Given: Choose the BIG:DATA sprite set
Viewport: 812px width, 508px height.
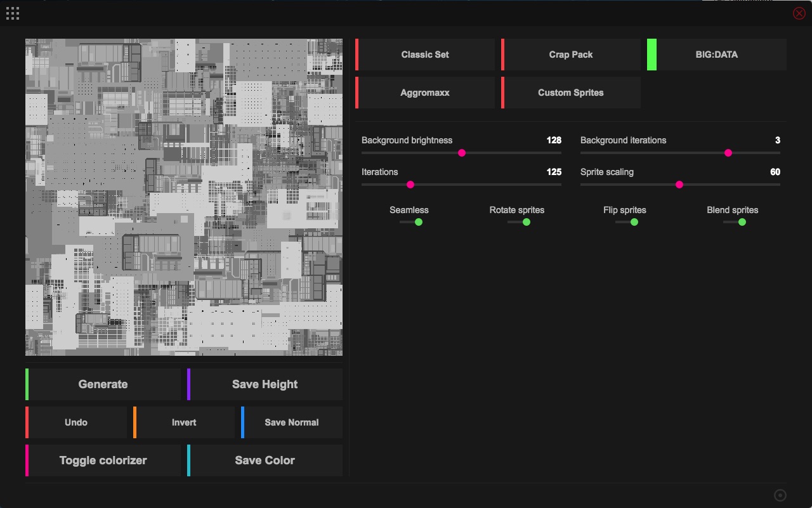Looking at the screenshot, I should tap(717, 55).
